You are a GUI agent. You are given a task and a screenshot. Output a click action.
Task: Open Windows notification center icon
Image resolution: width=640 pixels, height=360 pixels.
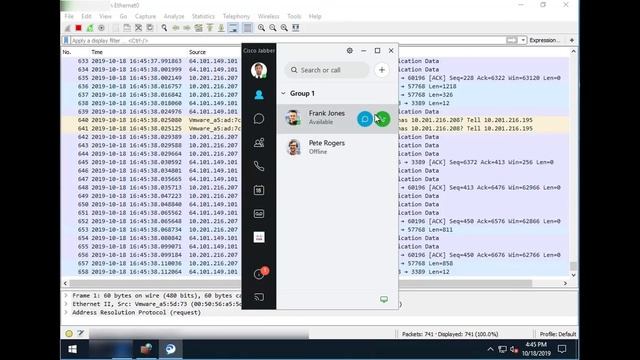(562, 349)
